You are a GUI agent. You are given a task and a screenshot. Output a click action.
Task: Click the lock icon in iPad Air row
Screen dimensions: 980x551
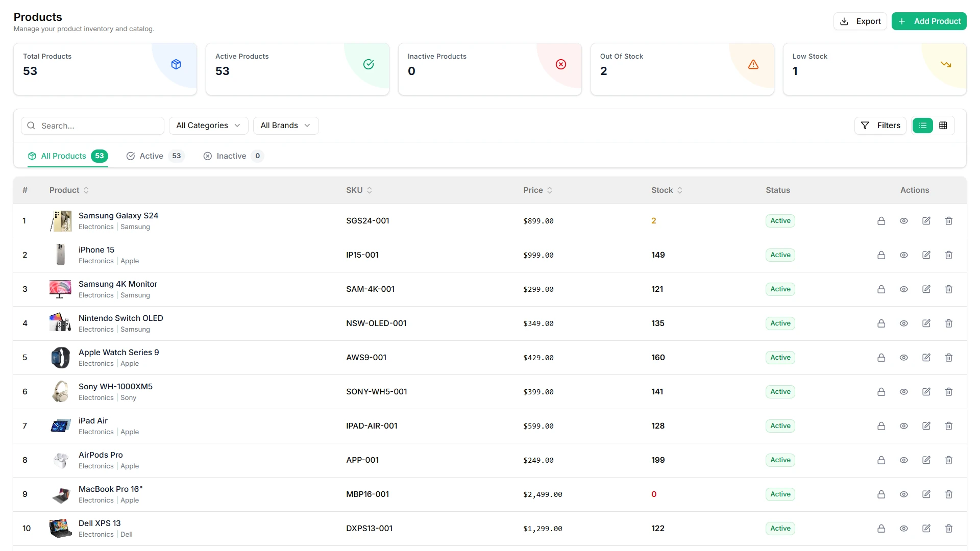[x=881, y=426]
